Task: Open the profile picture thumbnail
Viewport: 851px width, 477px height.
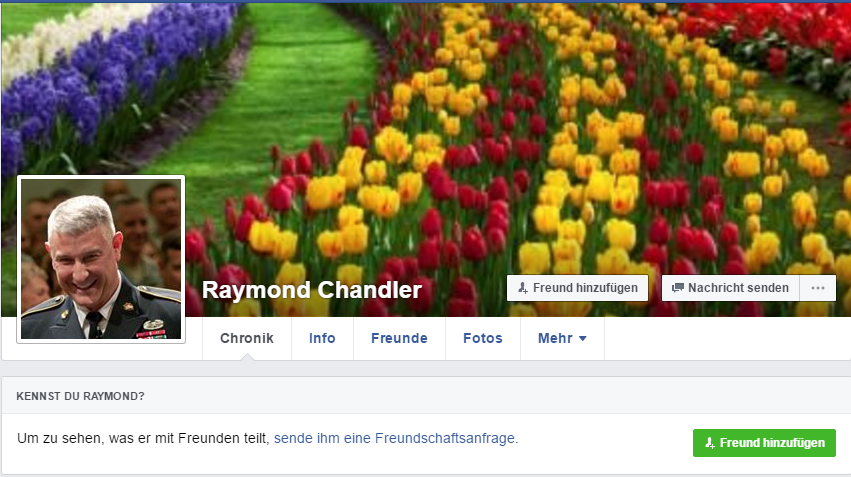Action: coord(101,259)
